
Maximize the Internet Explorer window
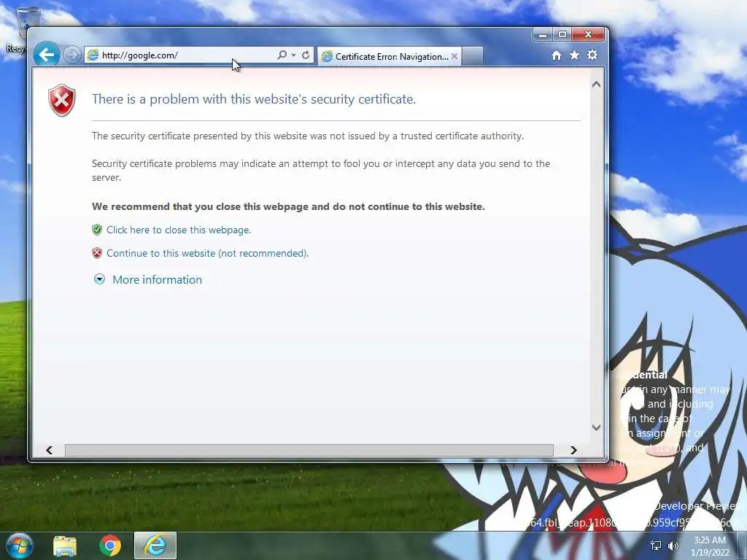point(562,34)
